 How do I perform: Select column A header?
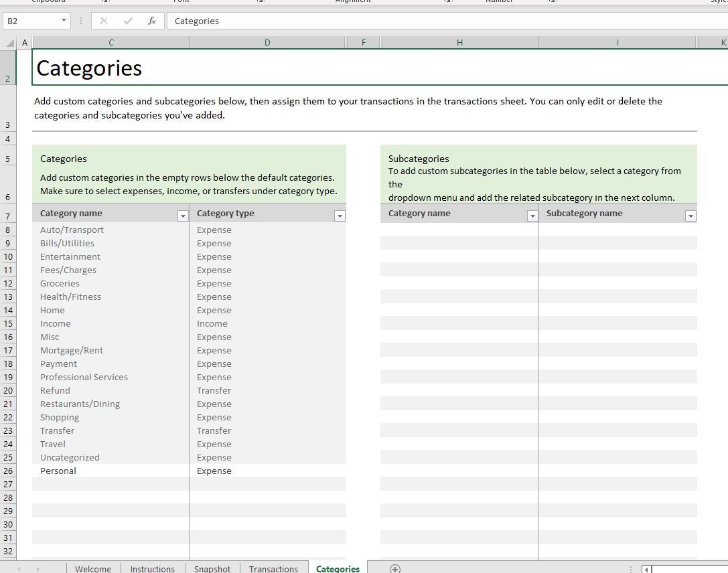(25, 43)
